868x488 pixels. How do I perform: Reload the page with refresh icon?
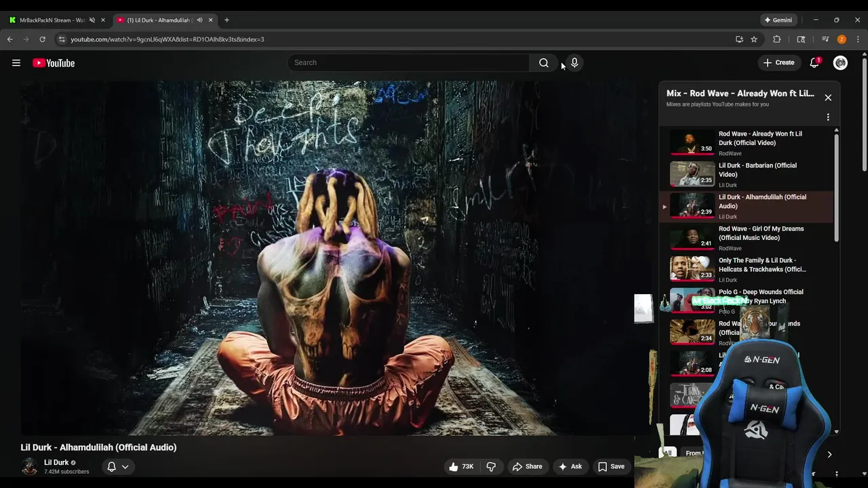[x=42, y=39]
